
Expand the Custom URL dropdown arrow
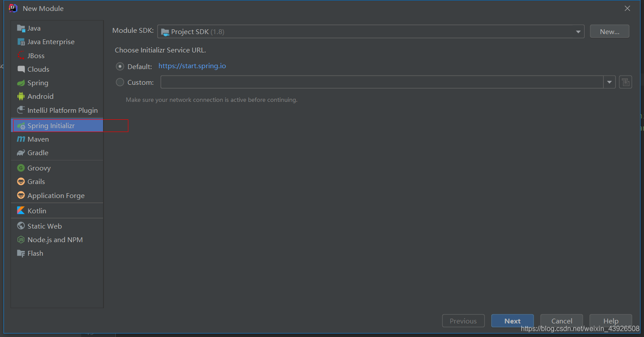click(610, 82)
